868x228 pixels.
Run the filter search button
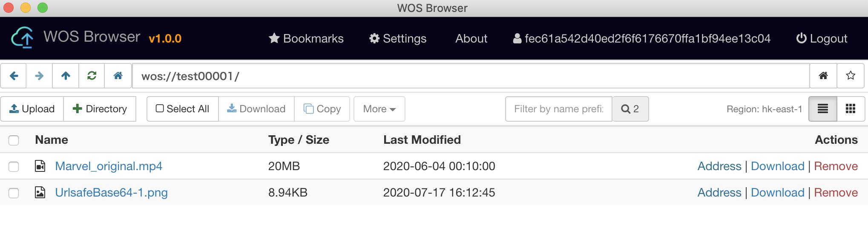click(630, 109)
